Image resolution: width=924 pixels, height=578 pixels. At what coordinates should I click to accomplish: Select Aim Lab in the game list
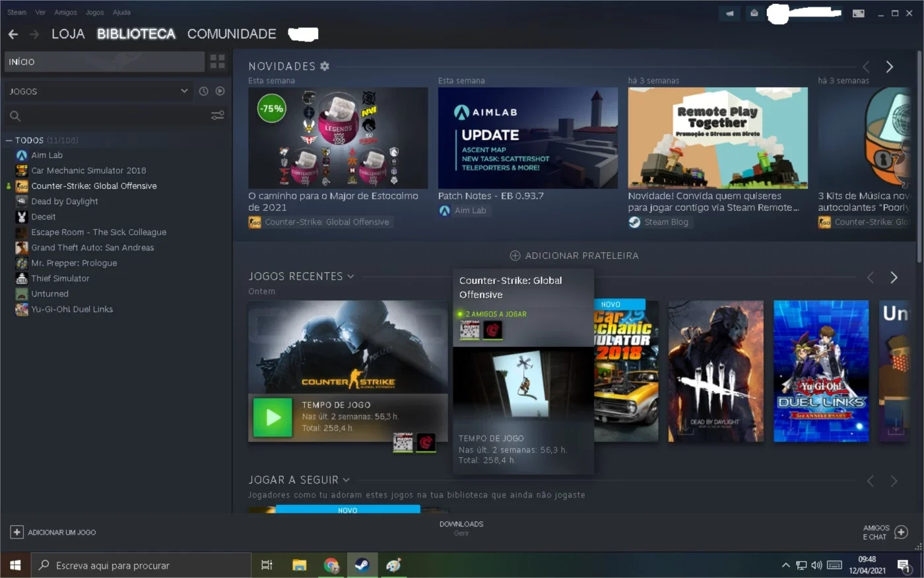(46, 155)
